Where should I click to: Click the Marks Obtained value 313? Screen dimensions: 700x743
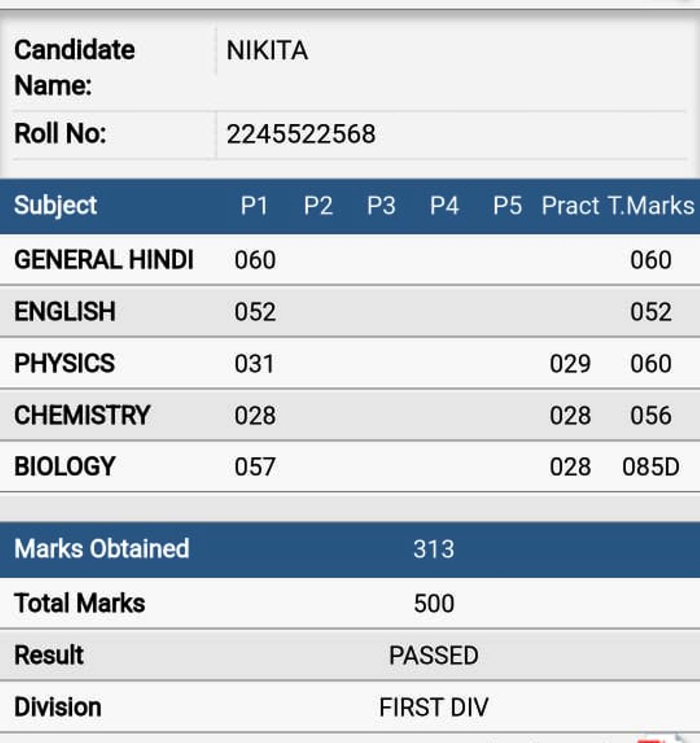[434, 549]
